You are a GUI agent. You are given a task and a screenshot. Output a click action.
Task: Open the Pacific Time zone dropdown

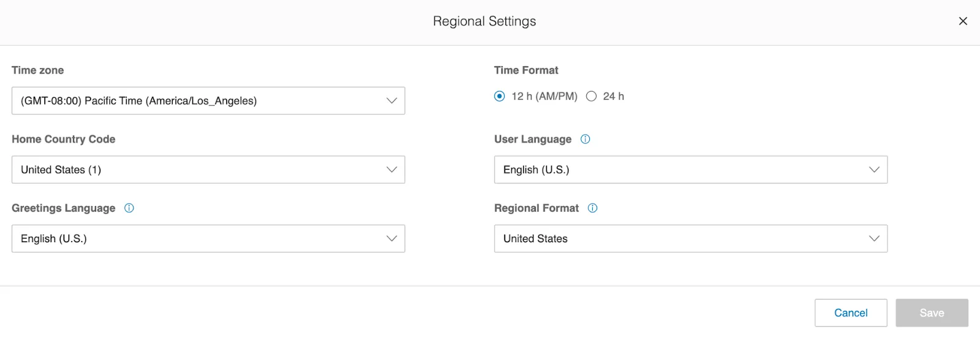pyautogui.click(x=196, y=101)
